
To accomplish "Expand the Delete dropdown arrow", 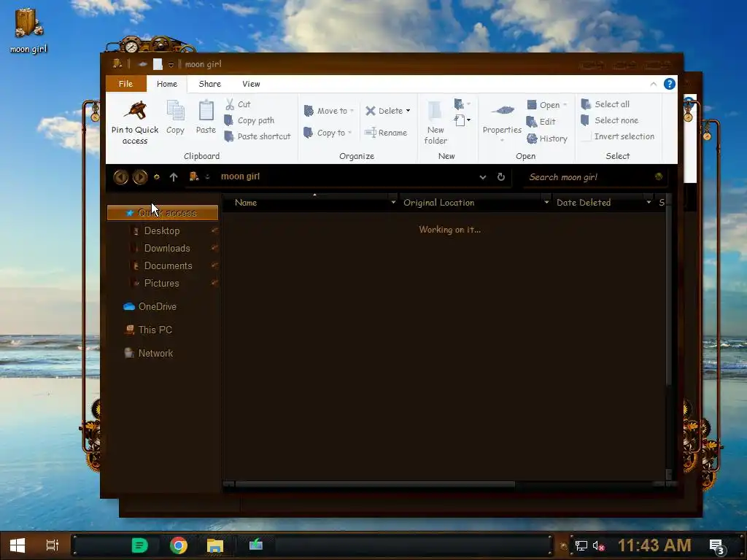I will 409,111.
